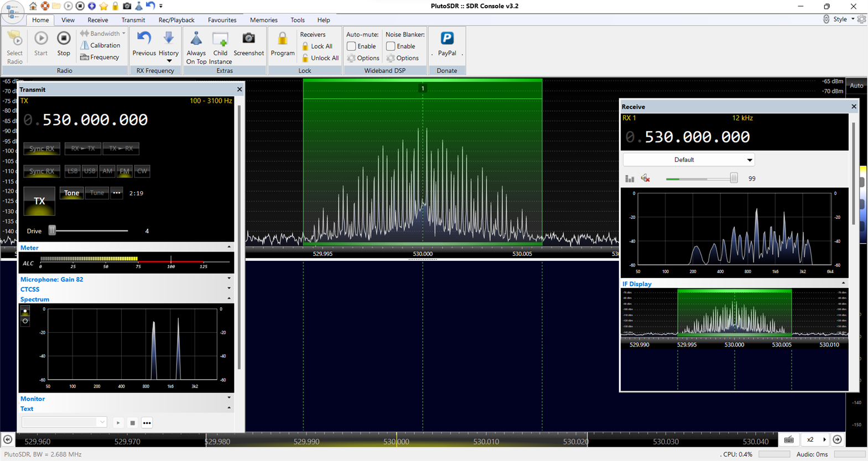The width and height of the screenshot is (868, 461).
Task: Click the star favourites icon in quick access toolbar
Action: coord(103,6)
